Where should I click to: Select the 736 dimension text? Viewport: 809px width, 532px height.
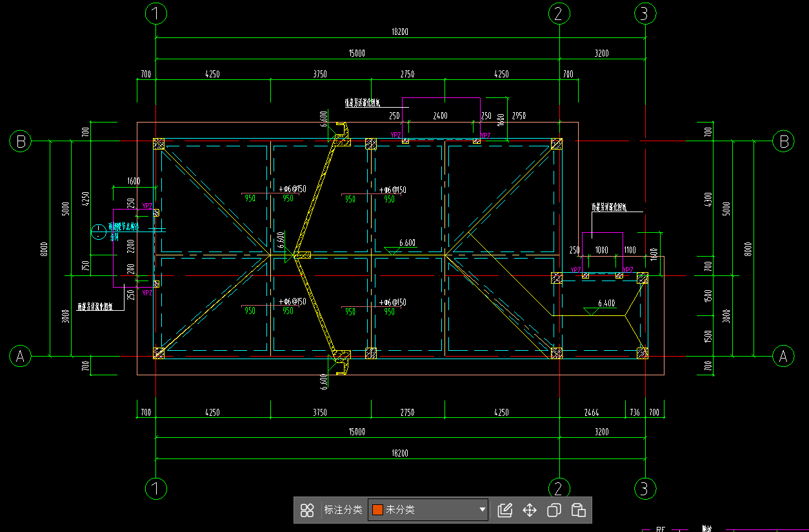coord(635,412)
